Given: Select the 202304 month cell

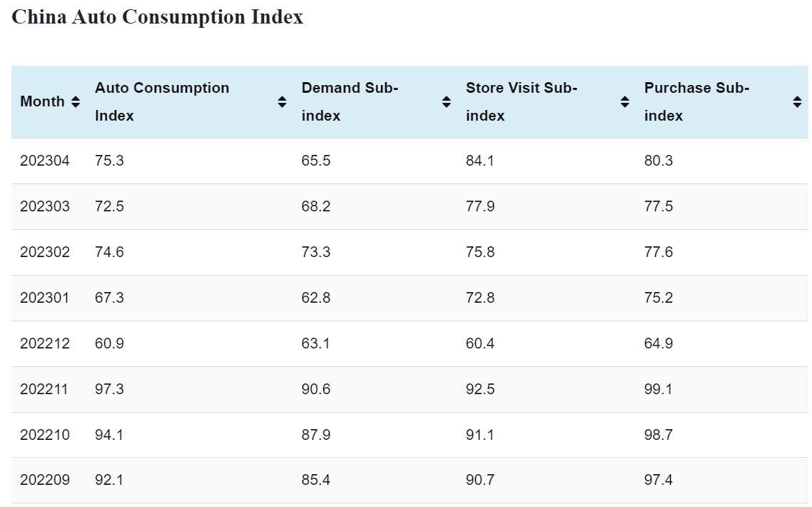Looking at the screenshot, I should 45,161.
